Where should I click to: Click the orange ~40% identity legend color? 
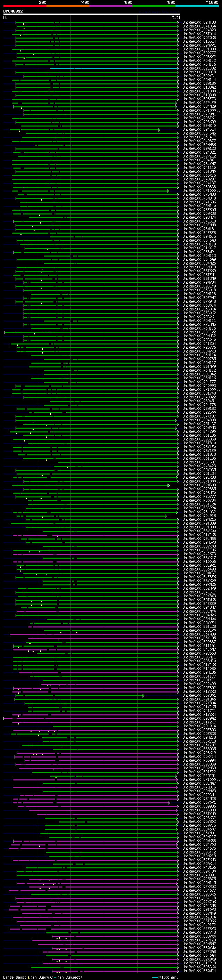click(x=68, y=6)
